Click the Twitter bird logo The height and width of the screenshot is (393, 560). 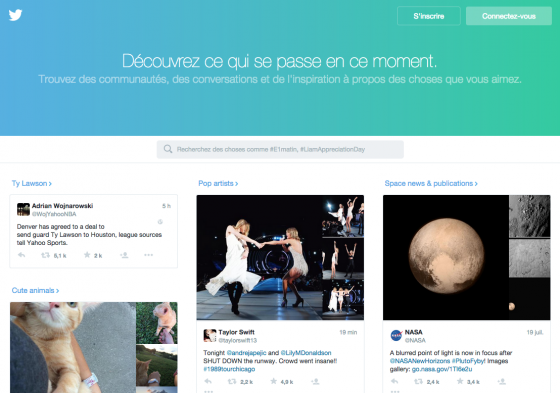15,15
